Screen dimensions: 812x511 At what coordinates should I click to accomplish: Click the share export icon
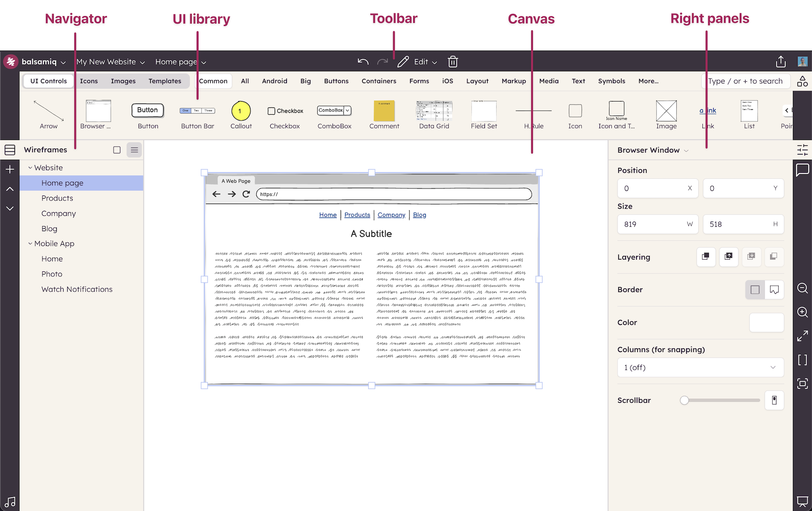pos(781,62)
